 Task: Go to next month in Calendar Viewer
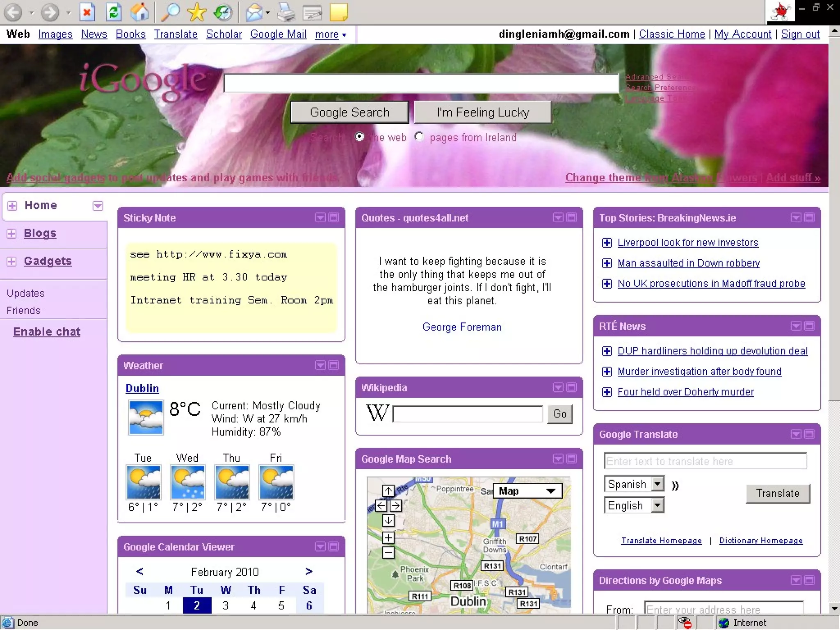[x=309, y=571]
